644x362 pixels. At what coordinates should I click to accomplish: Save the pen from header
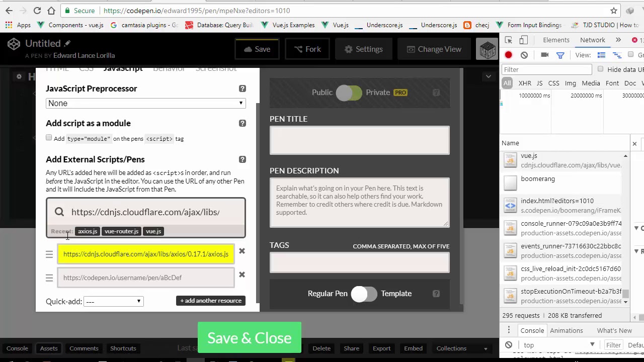coord(257,49)
